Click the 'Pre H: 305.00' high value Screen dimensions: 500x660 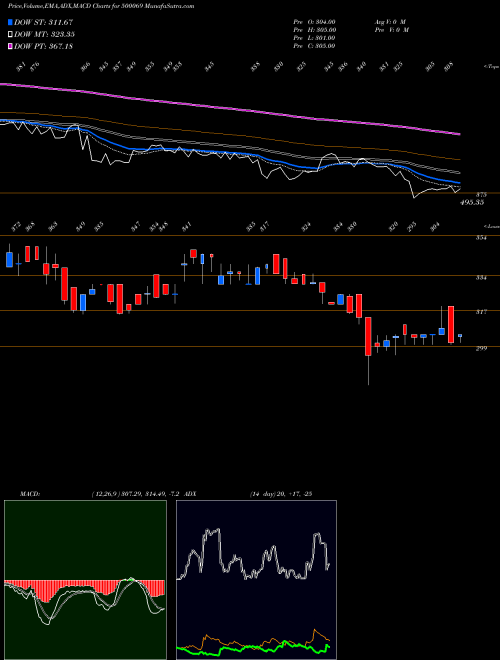coord(314,30)
